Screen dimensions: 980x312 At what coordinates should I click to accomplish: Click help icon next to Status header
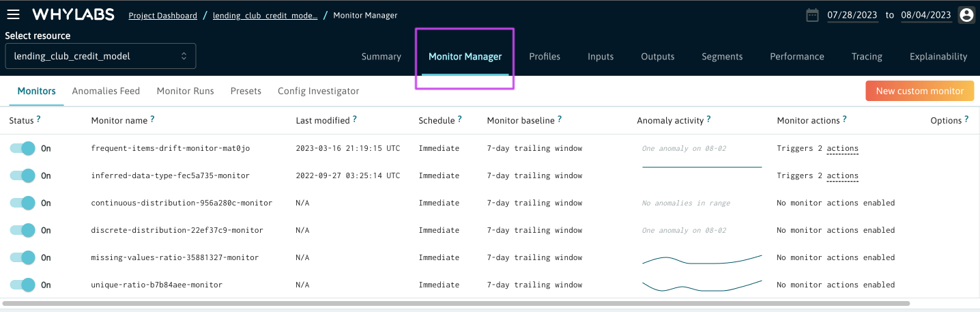(38, 119)
